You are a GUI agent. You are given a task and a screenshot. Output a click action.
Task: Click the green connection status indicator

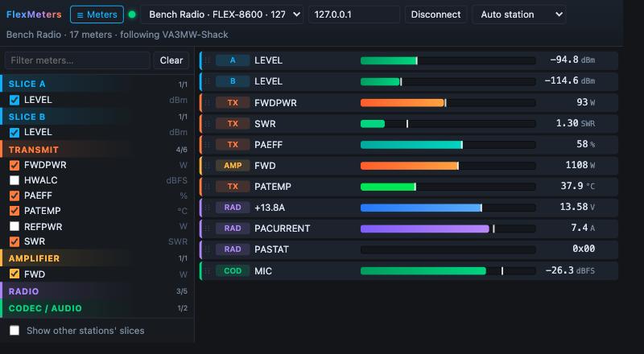(x=132, y=14)
